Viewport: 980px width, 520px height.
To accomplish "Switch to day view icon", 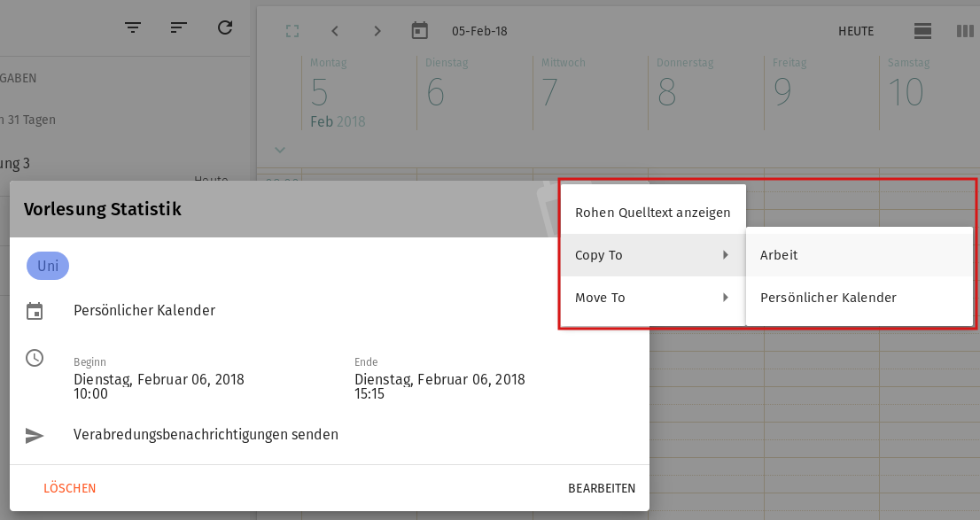I will (x=922, y=31).
